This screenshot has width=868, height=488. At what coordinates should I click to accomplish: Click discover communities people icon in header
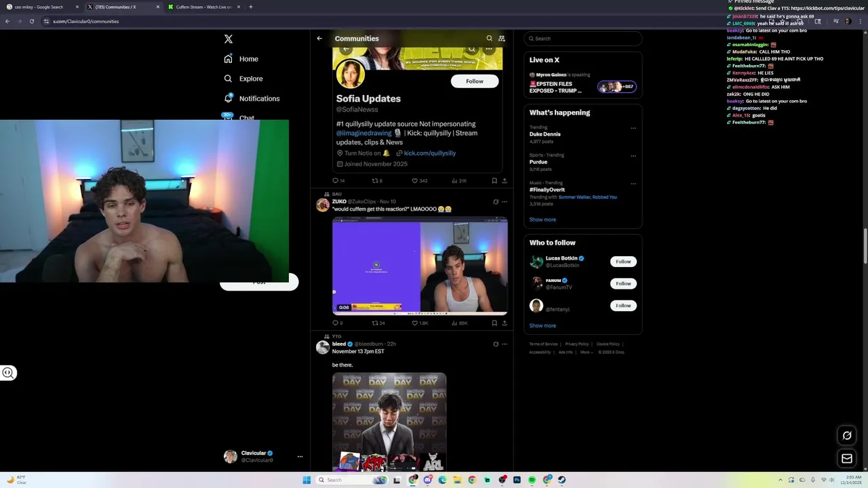coord(502,39)
